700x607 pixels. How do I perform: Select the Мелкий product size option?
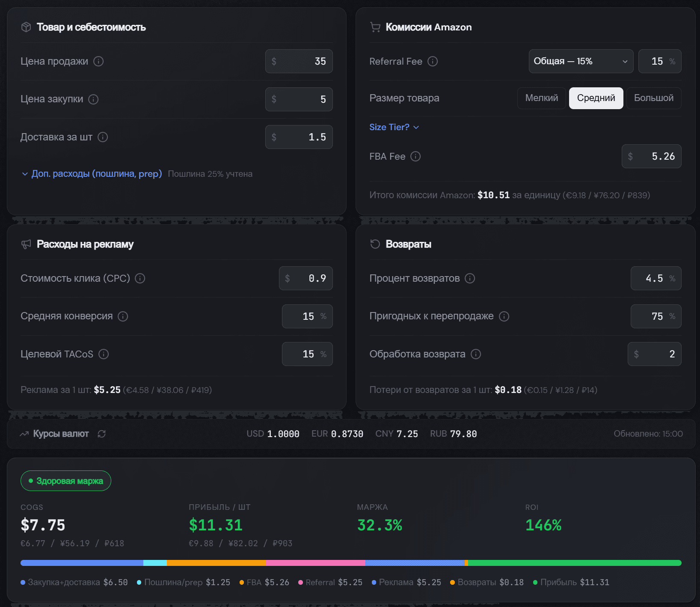click(541, 98)
